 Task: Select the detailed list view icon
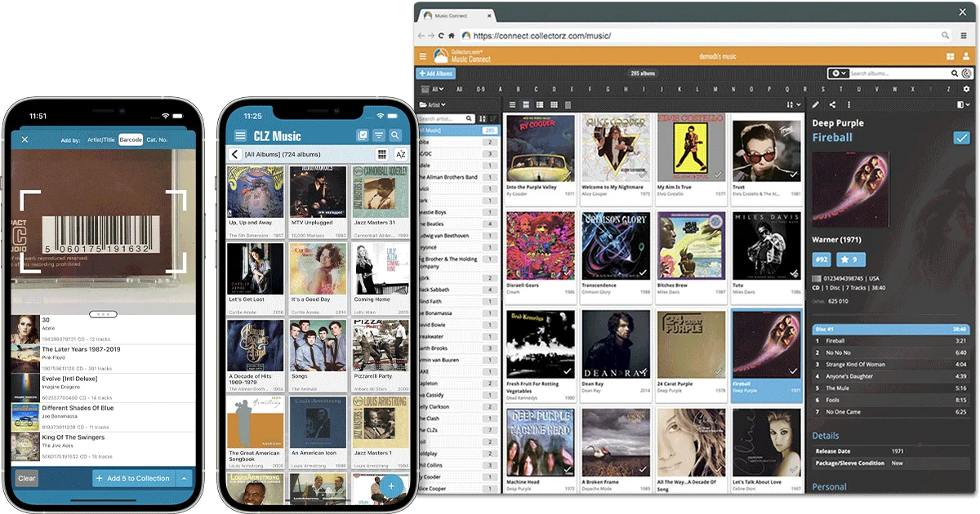click(540, 104)
